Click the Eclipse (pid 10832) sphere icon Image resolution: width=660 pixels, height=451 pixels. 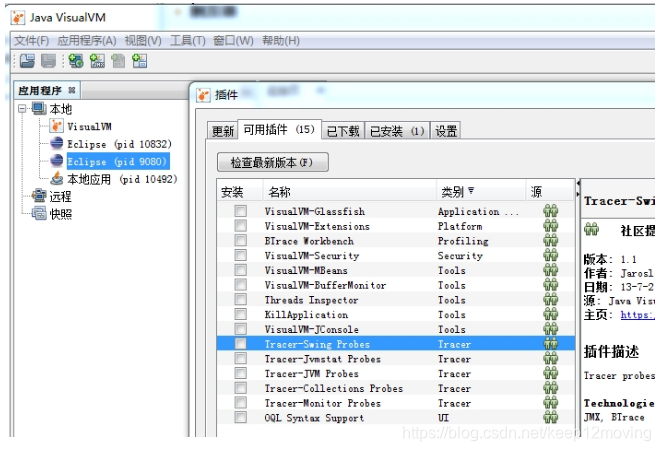[x=56, y=144]
